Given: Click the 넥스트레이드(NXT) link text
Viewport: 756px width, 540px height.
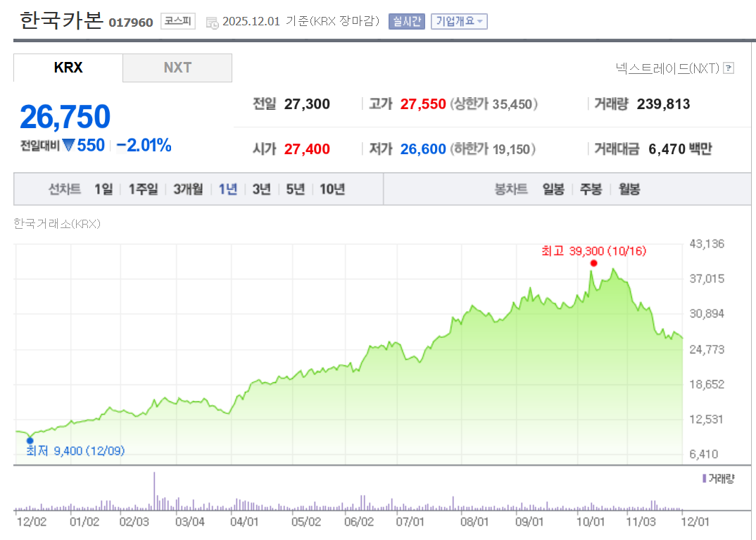Looking at the screenshot, I should pos(667,68).
